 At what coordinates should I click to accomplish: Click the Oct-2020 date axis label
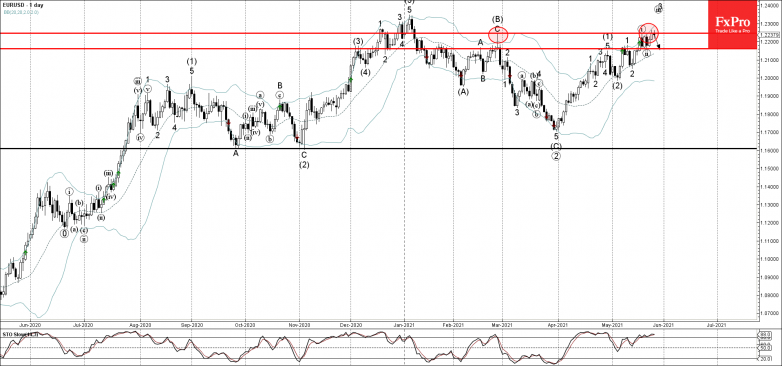pyautogui.click(x=244, y=325)
